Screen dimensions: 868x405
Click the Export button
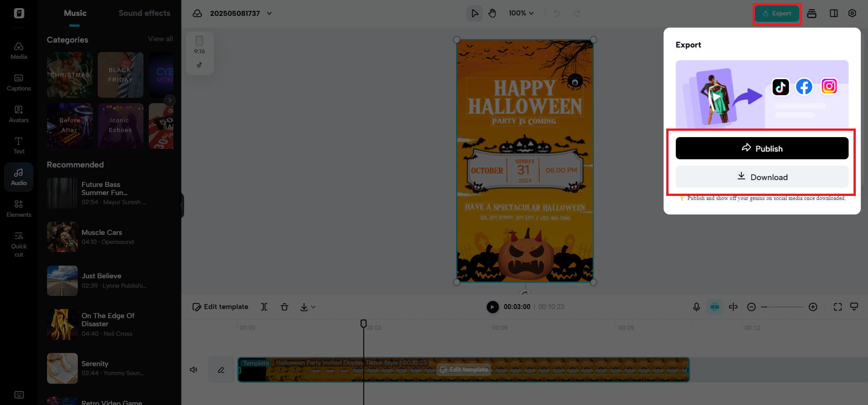[x=777, y=14]
